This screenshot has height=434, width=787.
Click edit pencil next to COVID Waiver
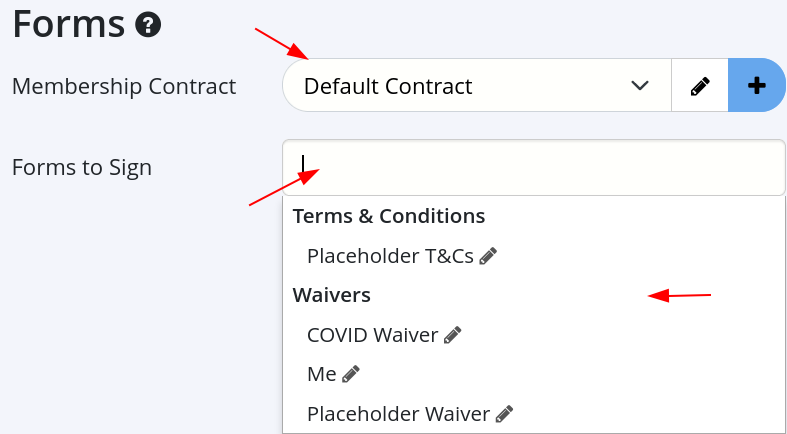click(453, 335)
